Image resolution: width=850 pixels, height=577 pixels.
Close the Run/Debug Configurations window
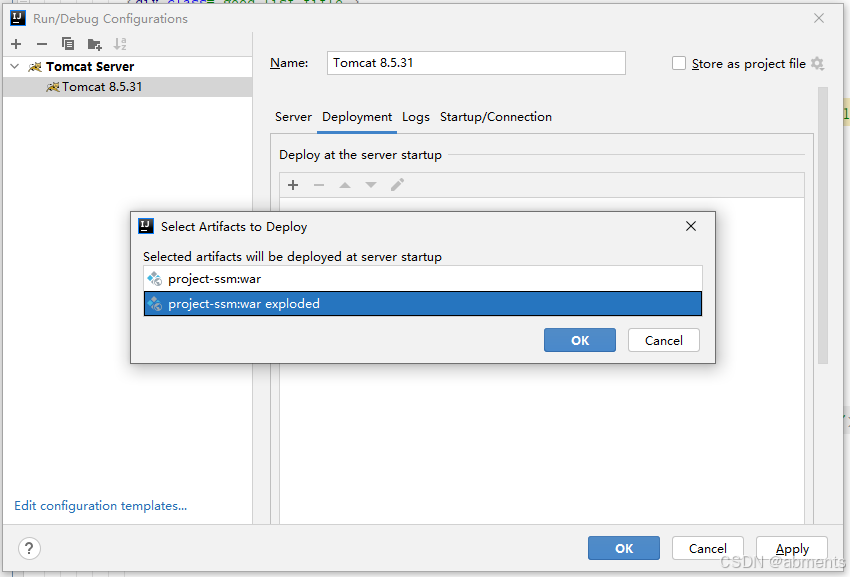pos(819,18)
